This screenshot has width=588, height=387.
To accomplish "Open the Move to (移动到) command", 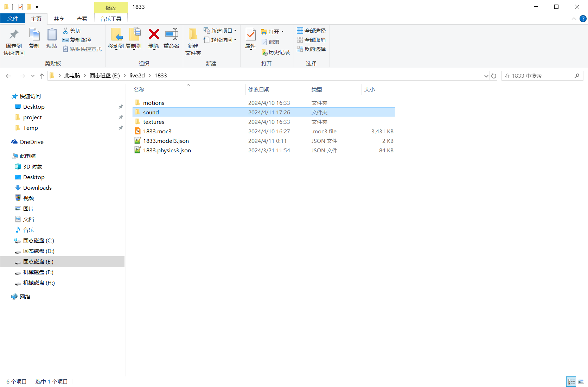I will [116, 39].
